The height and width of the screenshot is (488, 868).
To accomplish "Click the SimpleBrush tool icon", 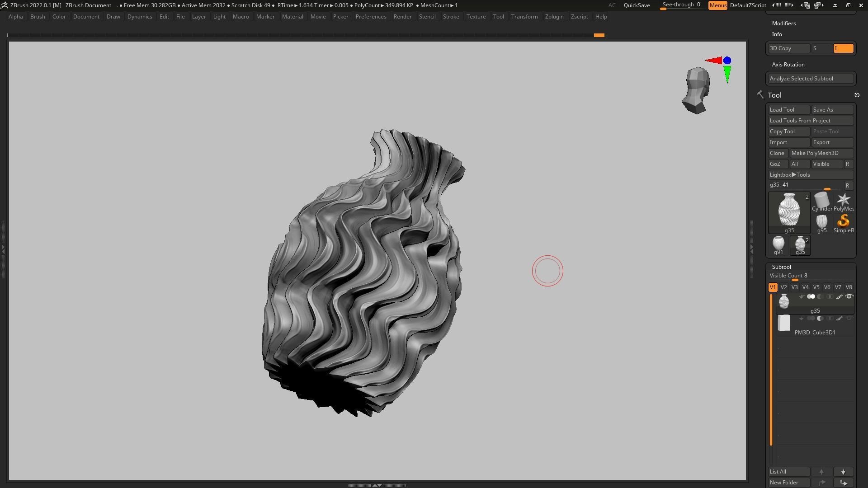I will (843, 221).
